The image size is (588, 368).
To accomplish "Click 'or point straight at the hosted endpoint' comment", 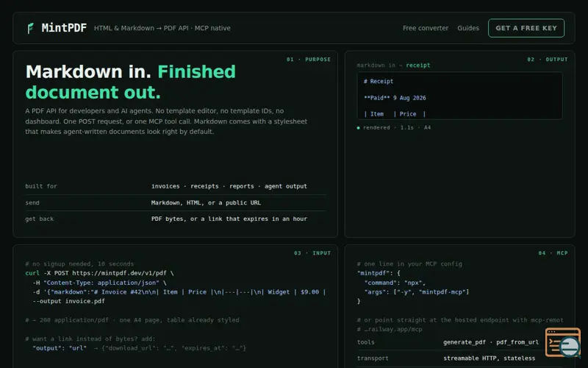I will [460, 320].
